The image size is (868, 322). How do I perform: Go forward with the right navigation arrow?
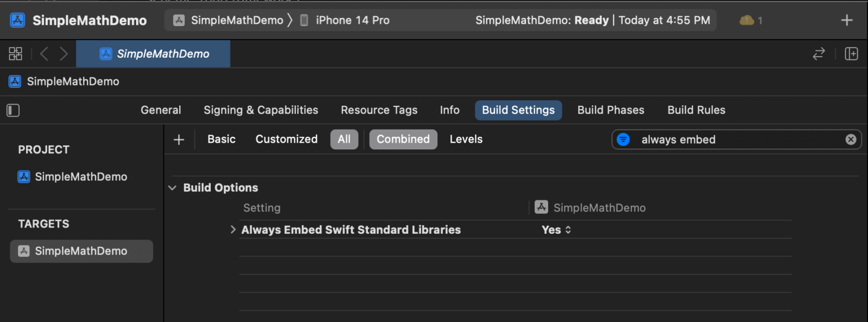[64, 54]
